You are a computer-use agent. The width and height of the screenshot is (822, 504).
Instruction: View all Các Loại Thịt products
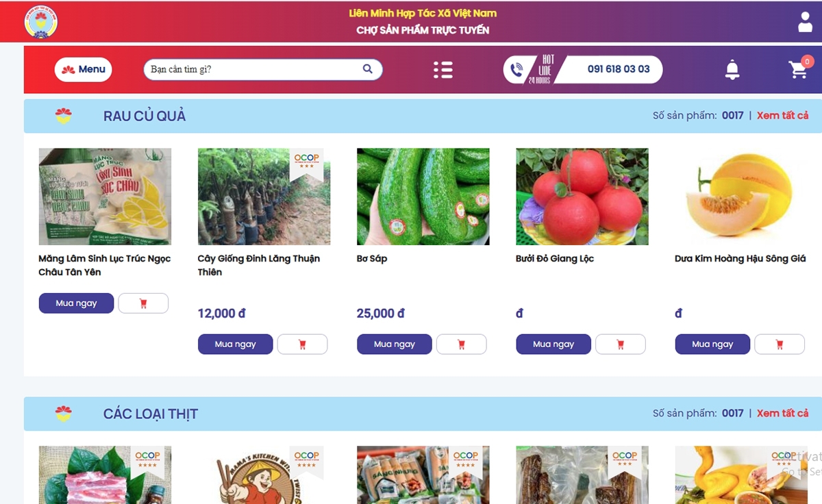782,414
